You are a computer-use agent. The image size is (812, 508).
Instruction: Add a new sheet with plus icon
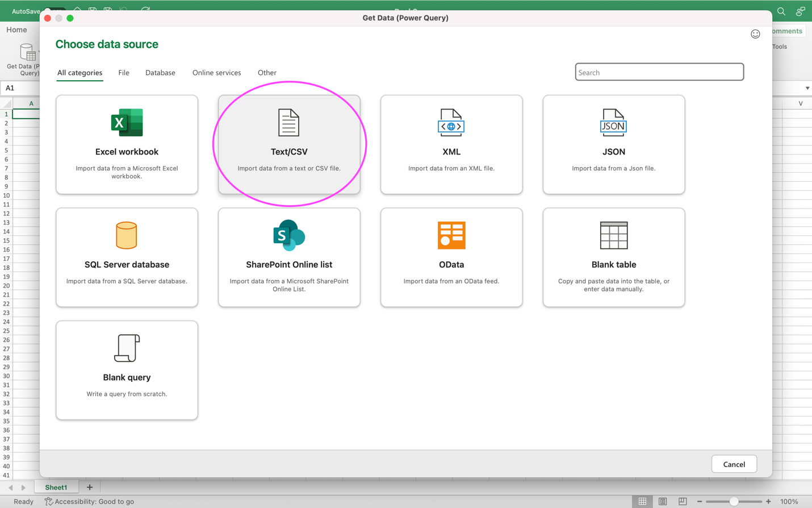click(89, 488)
